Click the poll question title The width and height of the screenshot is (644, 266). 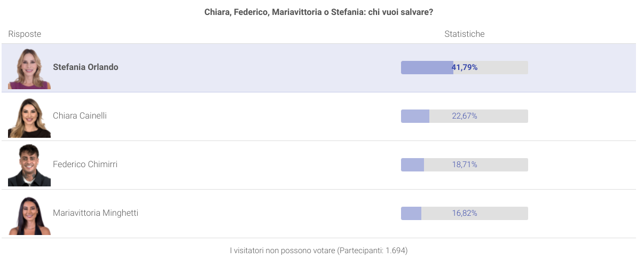click(x=319, y=12)
